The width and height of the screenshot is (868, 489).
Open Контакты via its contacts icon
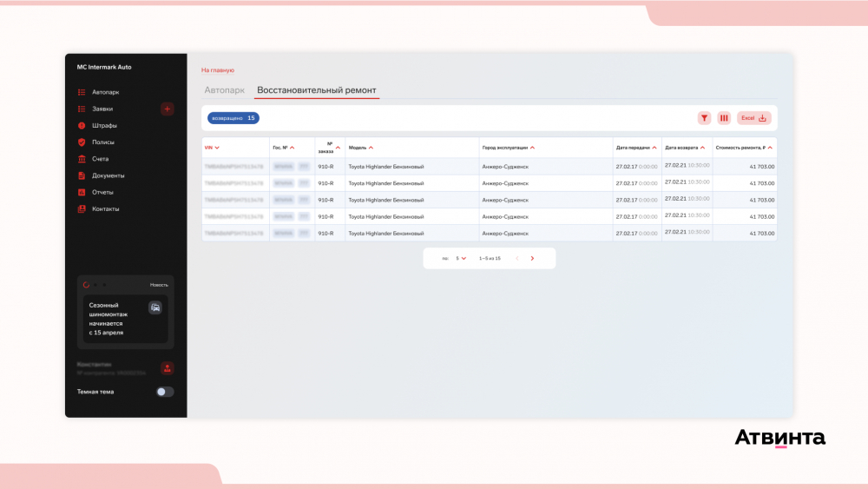pyautogui.click(x=82, y=208)
